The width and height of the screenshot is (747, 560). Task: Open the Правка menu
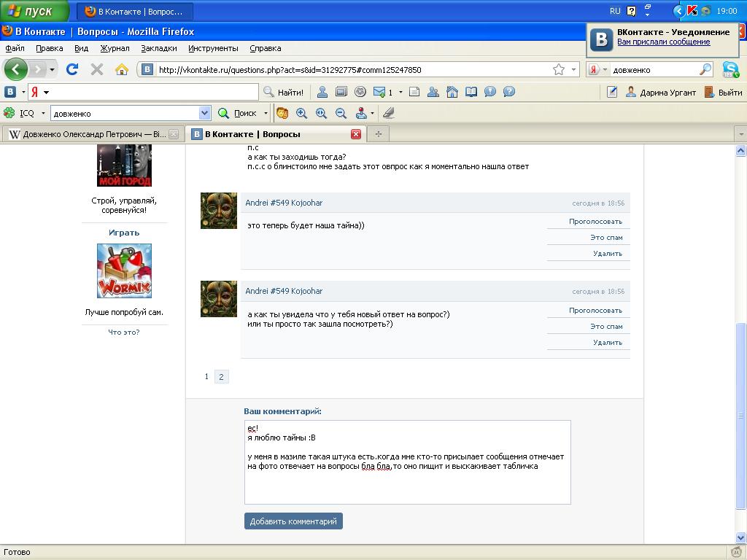click(x=49, y=48)
